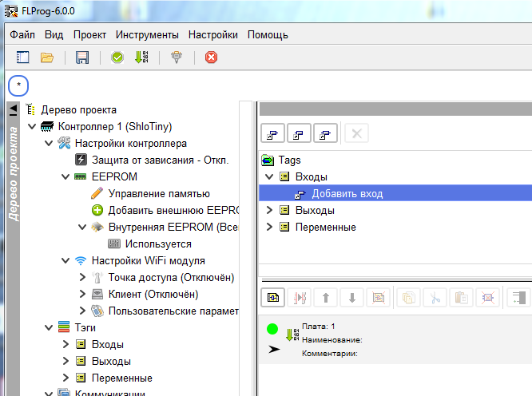Collapse the Тэги node in project tree
This screenshot has height=396, width=532.
pyautogui.click(x=49, y=327)
